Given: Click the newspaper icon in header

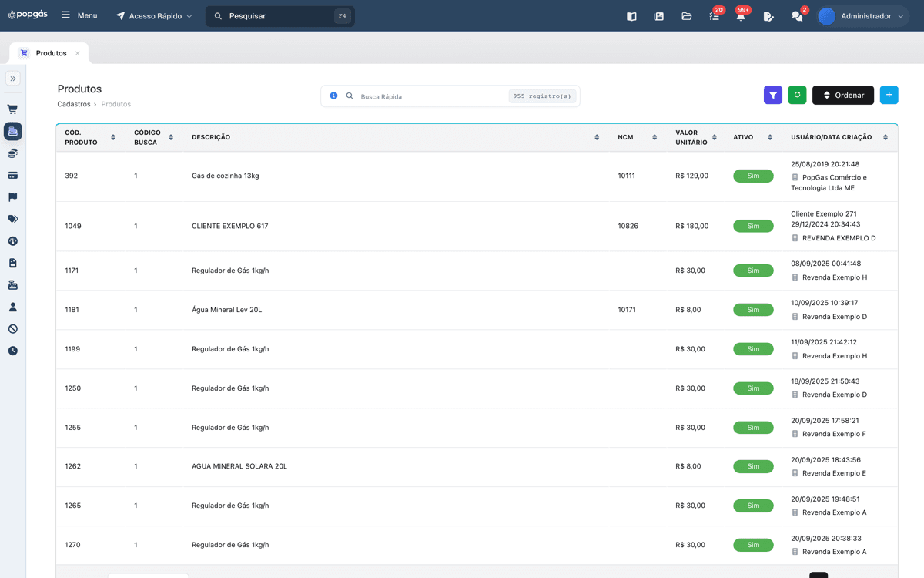Looking at the screenshot, I should (x=658, y=16).
